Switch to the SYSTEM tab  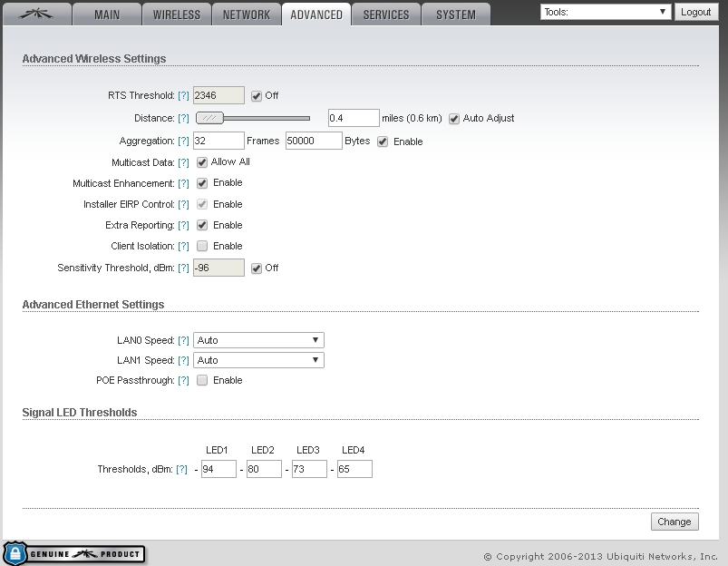click(x=456, y=15)
